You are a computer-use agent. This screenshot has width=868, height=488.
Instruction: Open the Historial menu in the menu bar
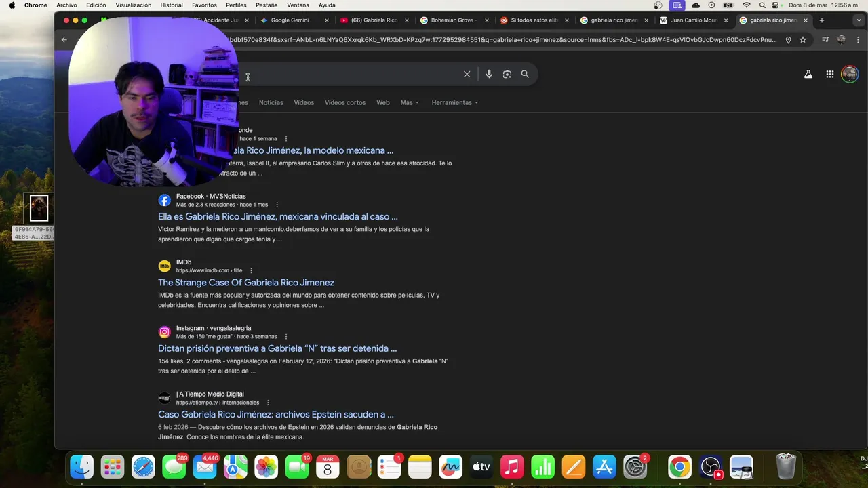coord(172,5)
